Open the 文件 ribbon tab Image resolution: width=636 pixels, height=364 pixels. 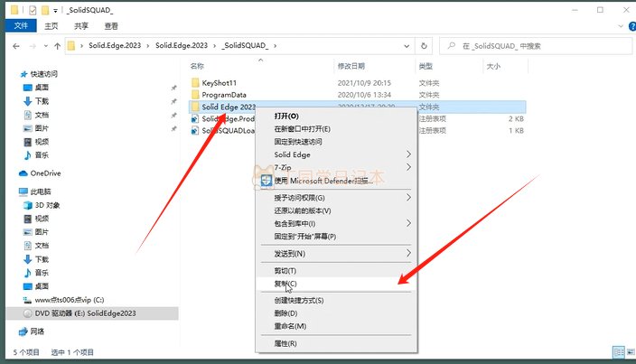21,26
